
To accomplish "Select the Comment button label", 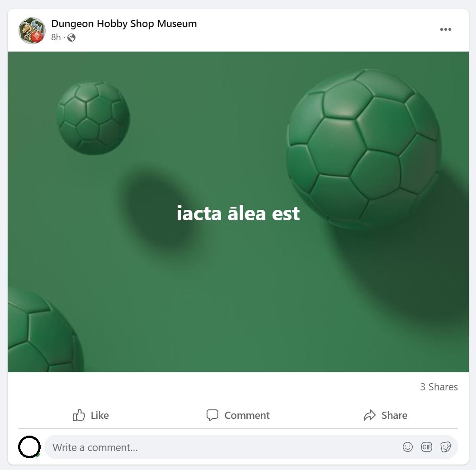I will click(x=247, y=415).
